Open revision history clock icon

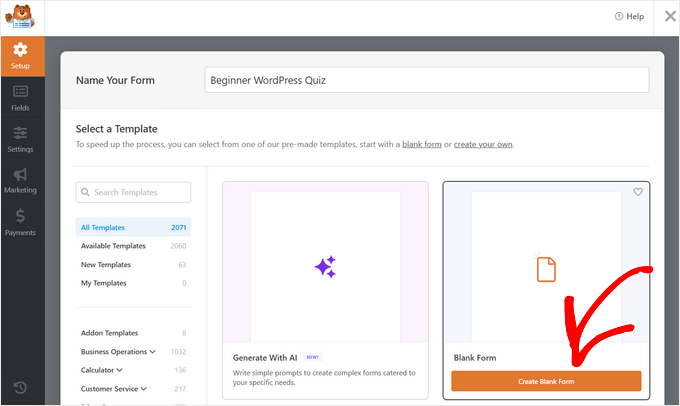[x=20, y=387]
